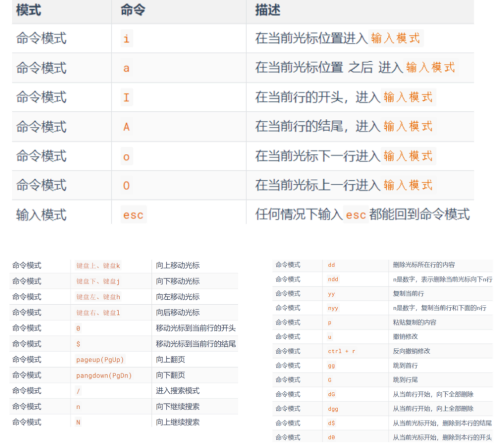The height and width of the screenshot is (444, 504).
Task: Click the description '移动光标到当前行的开头'
Action: pos(196,328)
